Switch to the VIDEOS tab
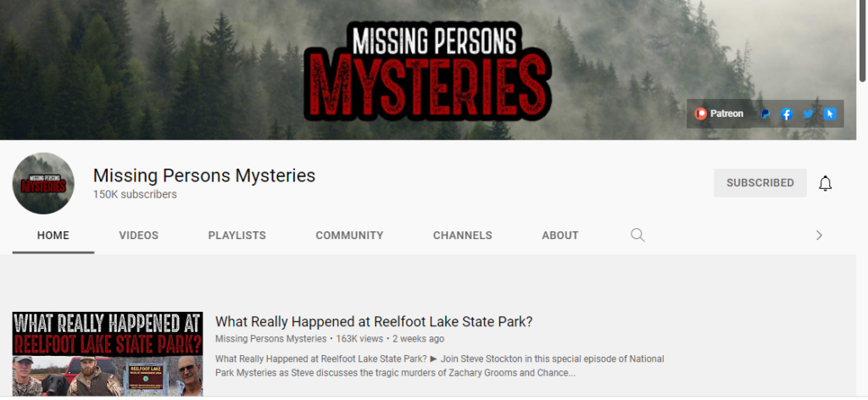Screen dimensions: 868x400 [x=138, y=235]
